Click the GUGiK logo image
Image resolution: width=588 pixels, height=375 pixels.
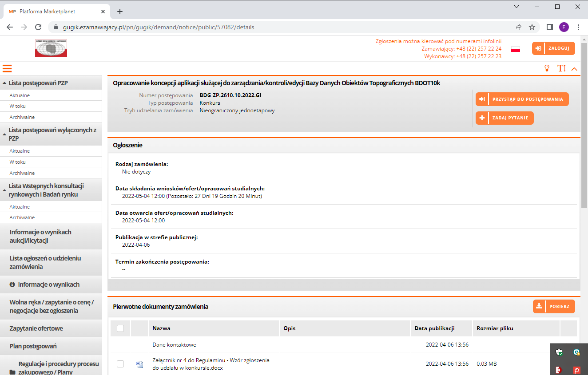click(x=51, y=48)
